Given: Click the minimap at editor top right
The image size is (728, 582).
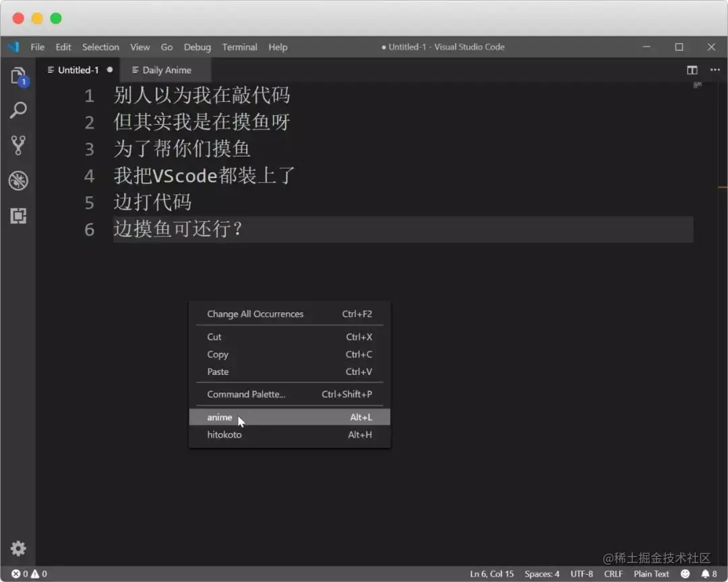Looking at the screenshot, I should [x=698, y=85].
